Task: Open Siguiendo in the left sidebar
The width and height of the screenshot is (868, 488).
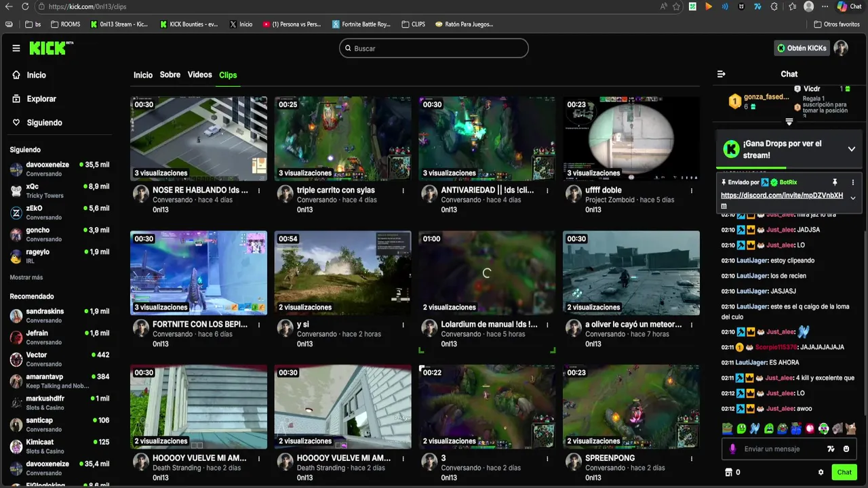Action: [x=37, y=123]
